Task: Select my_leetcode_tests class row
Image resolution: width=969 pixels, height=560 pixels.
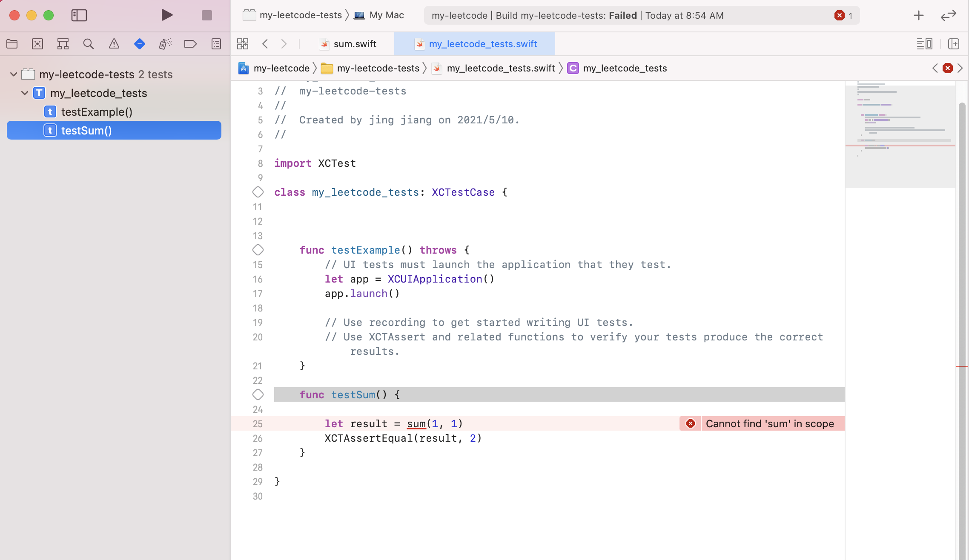Action: click(x=114, y=93)
